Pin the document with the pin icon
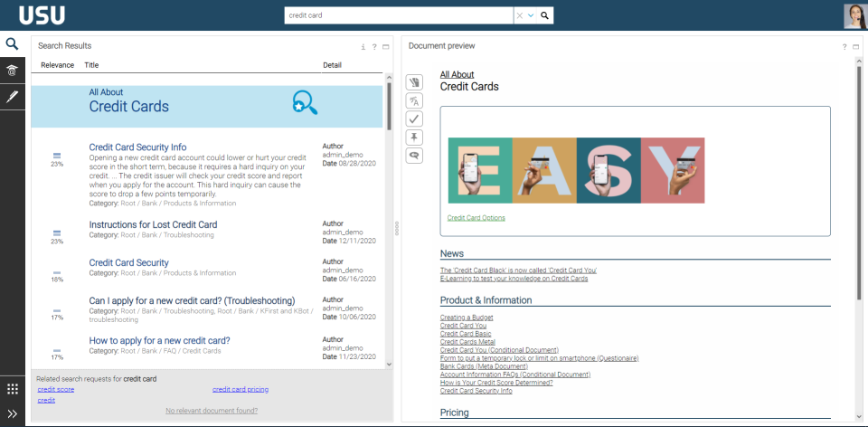 pos(414,138)
